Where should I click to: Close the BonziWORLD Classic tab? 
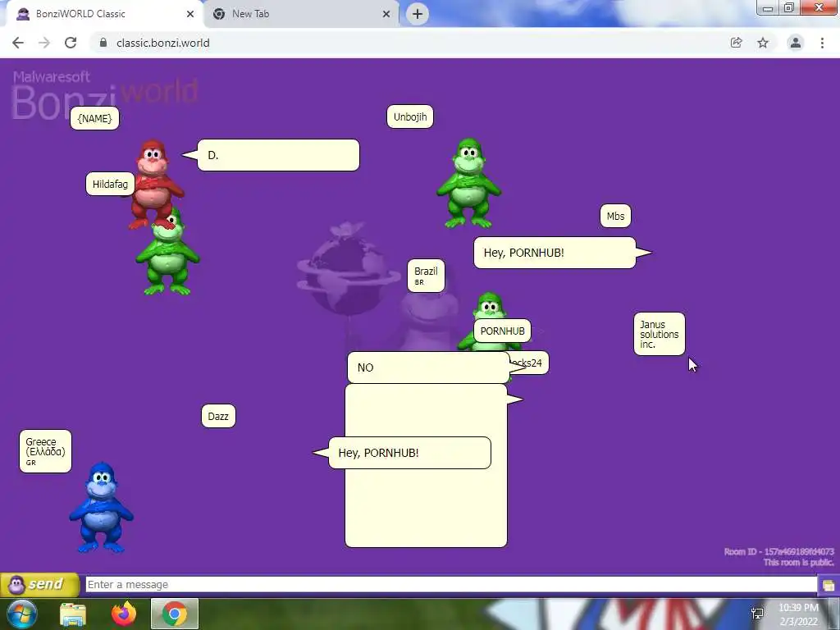tap(190, 14)
